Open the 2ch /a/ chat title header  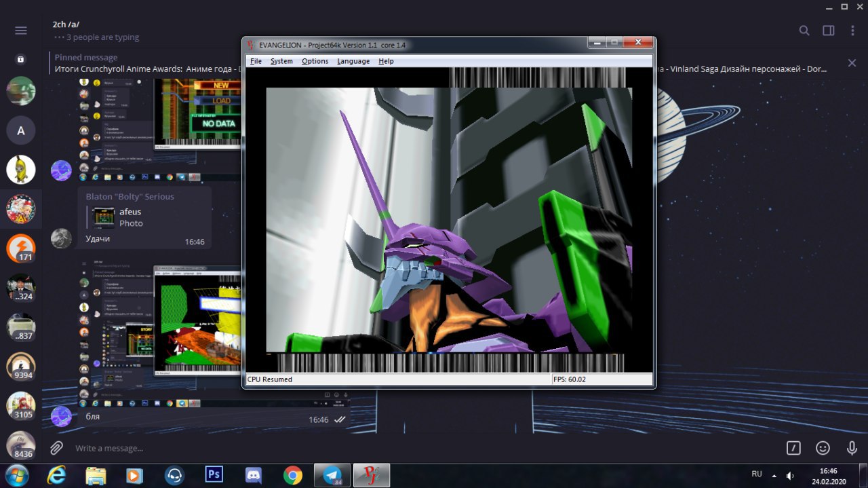point(66,24)
